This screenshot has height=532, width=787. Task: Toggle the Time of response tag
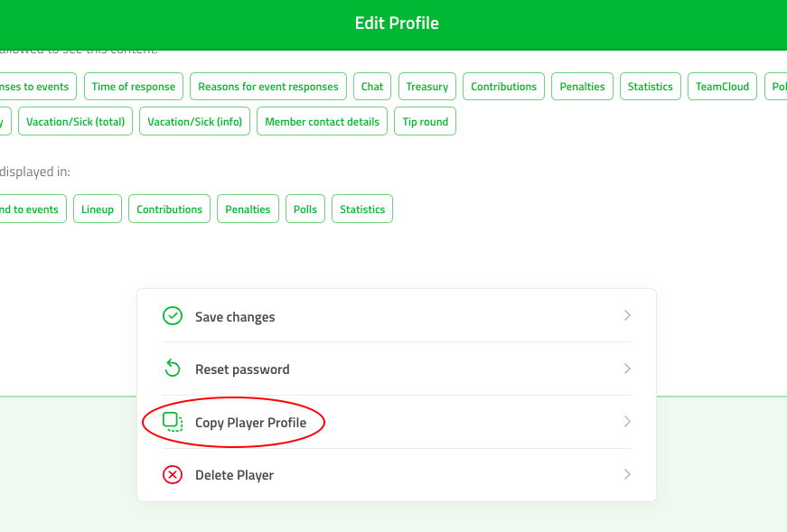pos(134,87)
